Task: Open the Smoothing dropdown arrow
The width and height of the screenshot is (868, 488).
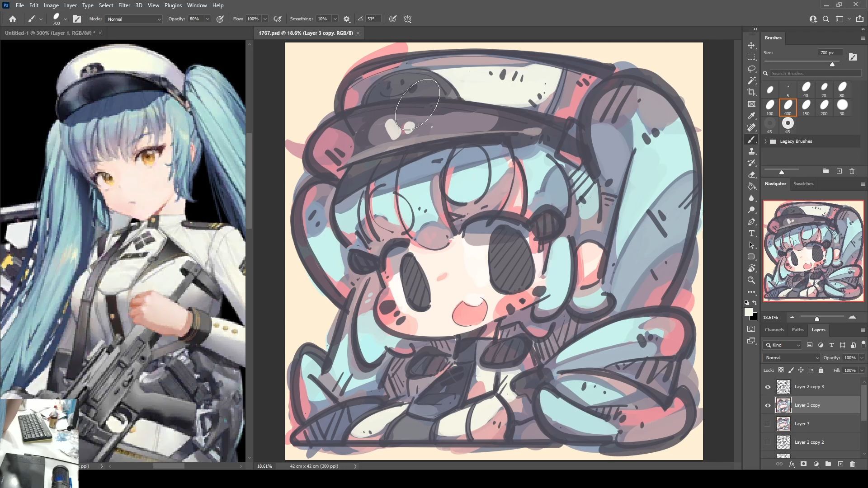Action: 335,19
